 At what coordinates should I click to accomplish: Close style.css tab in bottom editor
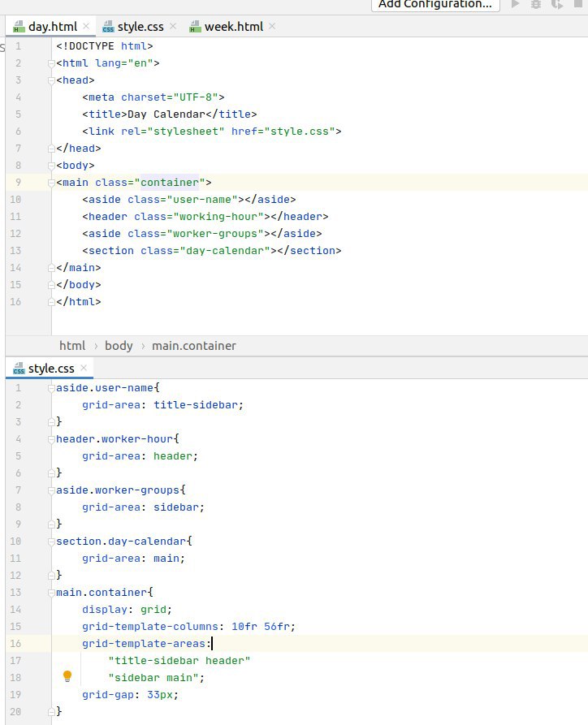pos(84,368)
